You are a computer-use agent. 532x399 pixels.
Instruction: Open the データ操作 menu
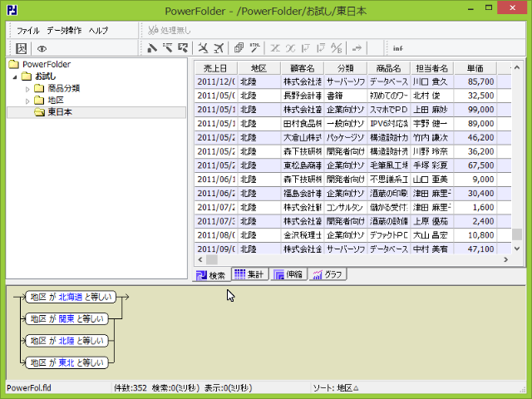pyautogui.click(x=64, y=31)
